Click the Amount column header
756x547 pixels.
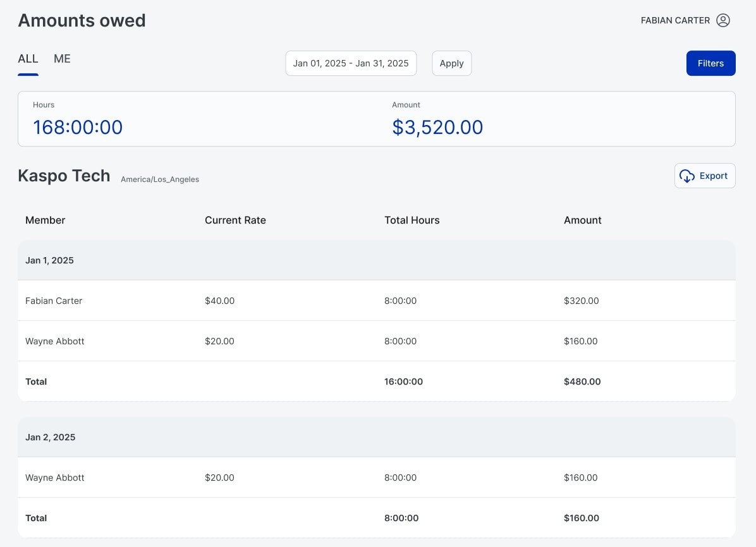582,220
